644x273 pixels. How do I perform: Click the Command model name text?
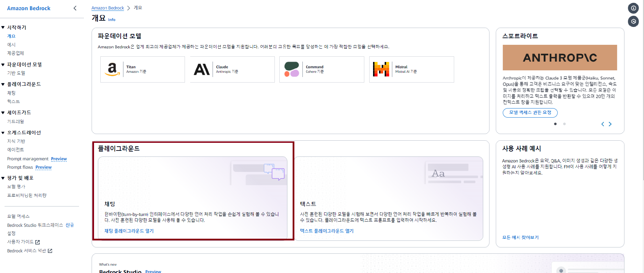(x=315, y=67)
